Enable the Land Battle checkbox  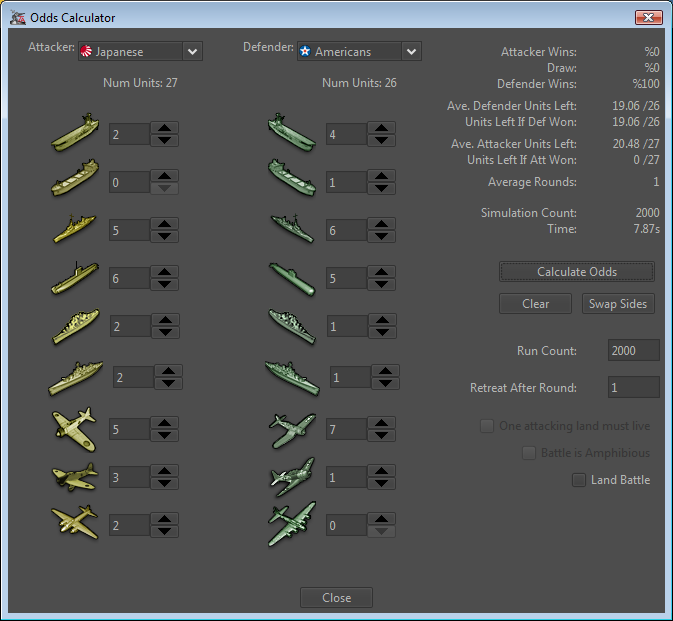(579, 480)
